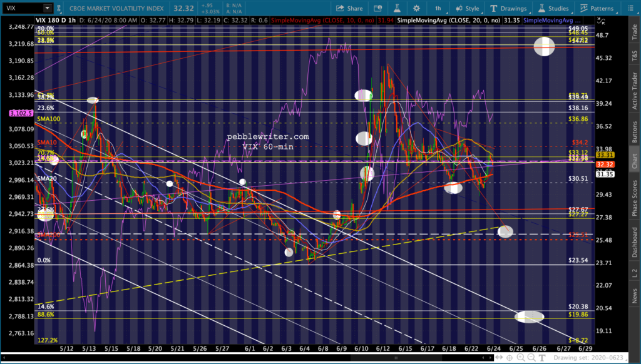Click the $36.86 level label
641x364 pixels.
[578, 119]
